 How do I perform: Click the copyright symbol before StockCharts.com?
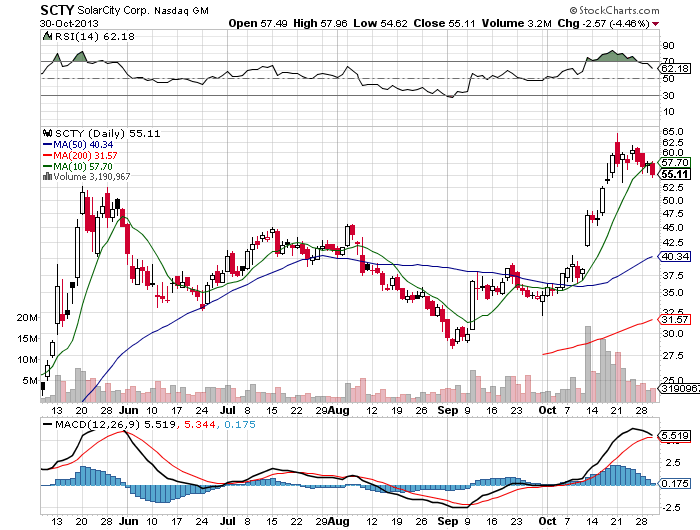coord(573,10)
